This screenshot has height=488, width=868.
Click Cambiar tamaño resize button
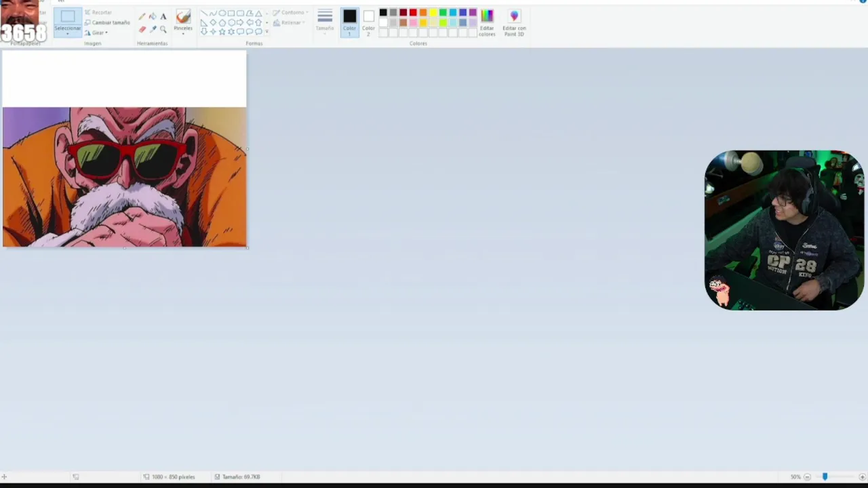click(107, 22)
